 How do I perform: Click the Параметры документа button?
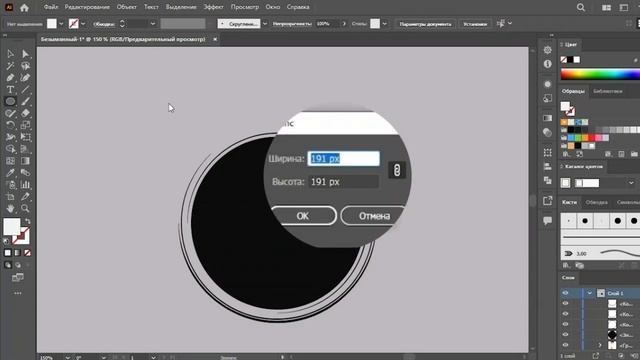point(425,24)
